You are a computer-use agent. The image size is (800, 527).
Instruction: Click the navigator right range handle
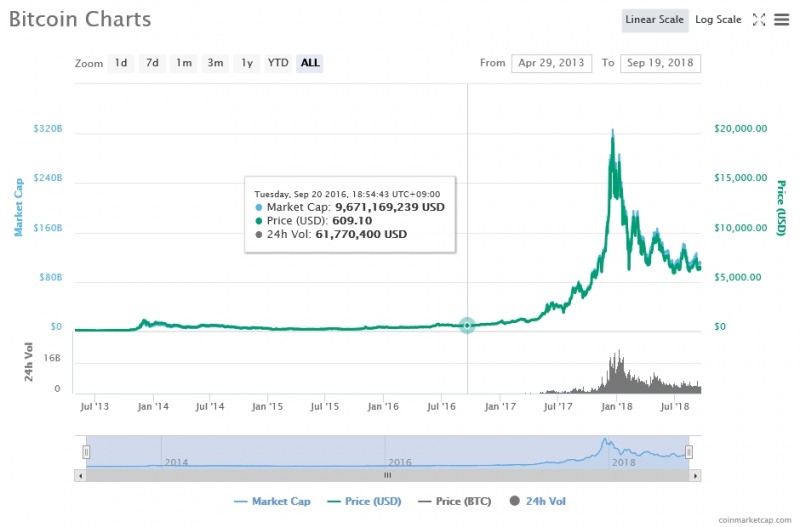tap(688, 452)
